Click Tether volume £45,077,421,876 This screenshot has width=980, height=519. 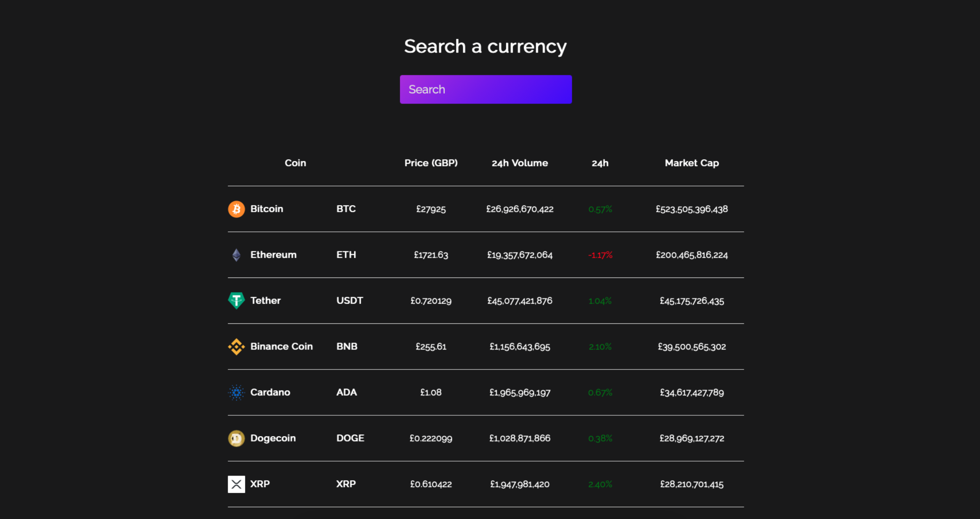[520, 301]
